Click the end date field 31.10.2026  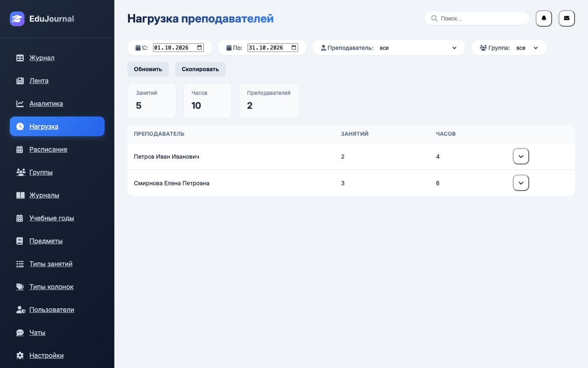click(272, 48)
